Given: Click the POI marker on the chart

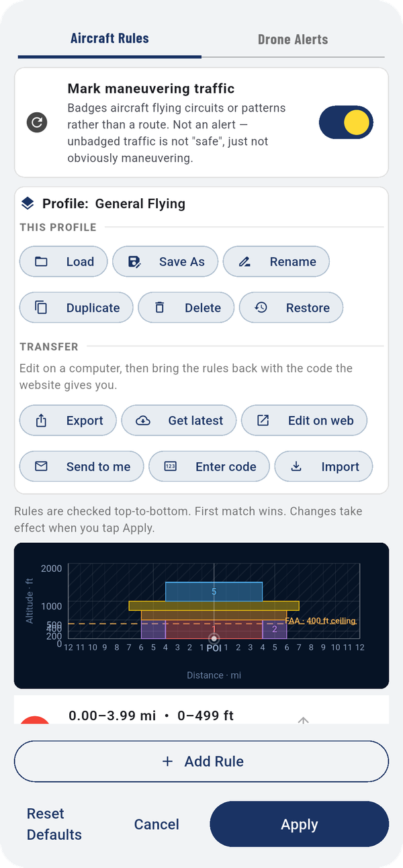Looking at the screenshot, I should (x=214, y=638).
